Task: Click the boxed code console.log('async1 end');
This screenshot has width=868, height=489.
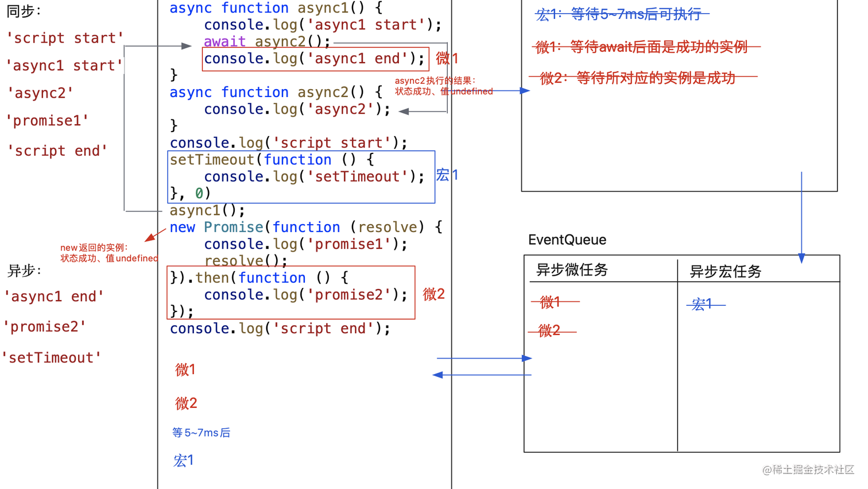Action: [x=314, y=59]
